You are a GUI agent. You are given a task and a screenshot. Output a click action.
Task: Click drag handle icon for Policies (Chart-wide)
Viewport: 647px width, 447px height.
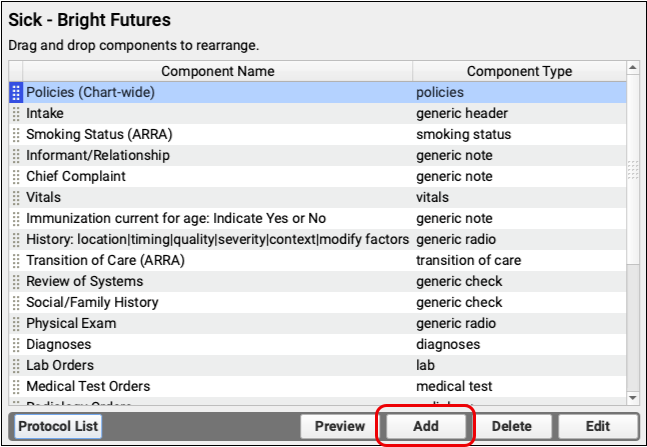pyautogui.click(x=16, y=93)
